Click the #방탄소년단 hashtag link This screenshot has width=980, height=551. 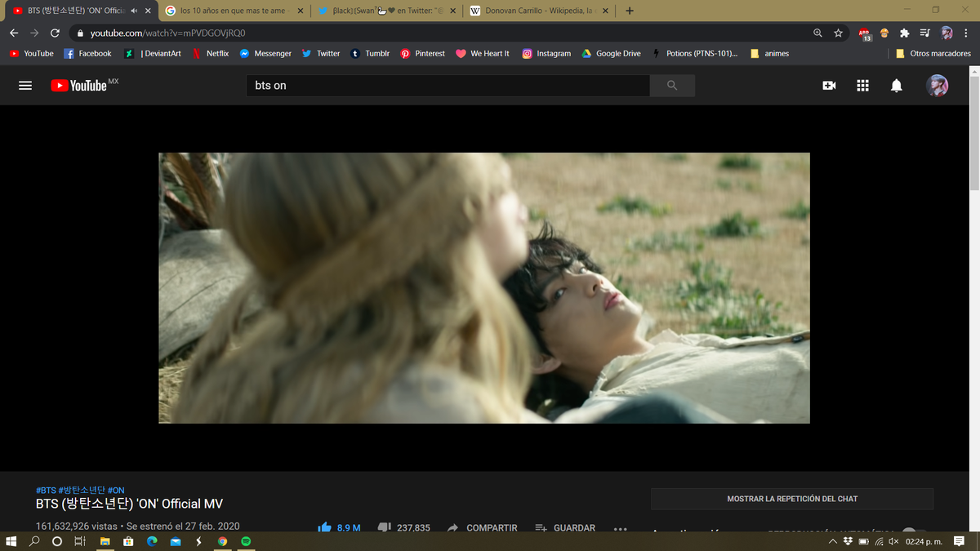82,491
